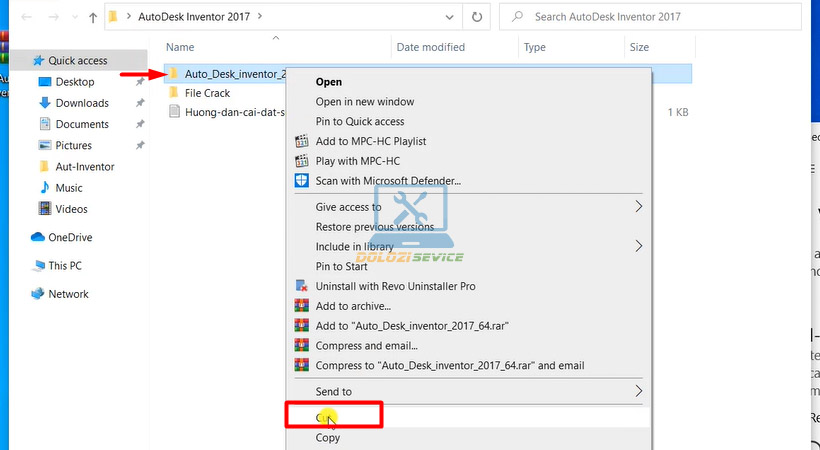Open Desktop in the sidebar
The height and width of the screenshot is (450, 820).
[x=75, y=82]
